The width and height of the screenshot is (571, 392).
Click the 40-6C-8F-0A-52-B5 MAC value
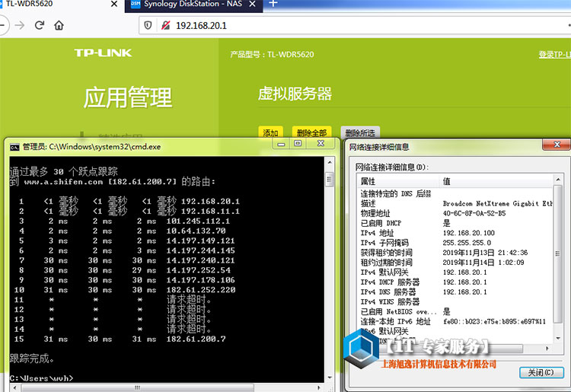point(474,213)
